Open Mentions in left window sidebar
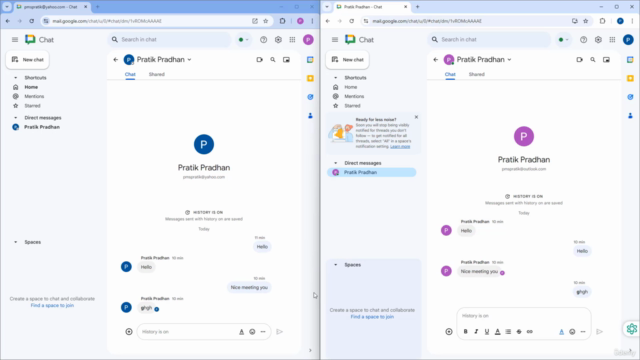This screenshot has width=640, height=360. (x=34, y=96)
